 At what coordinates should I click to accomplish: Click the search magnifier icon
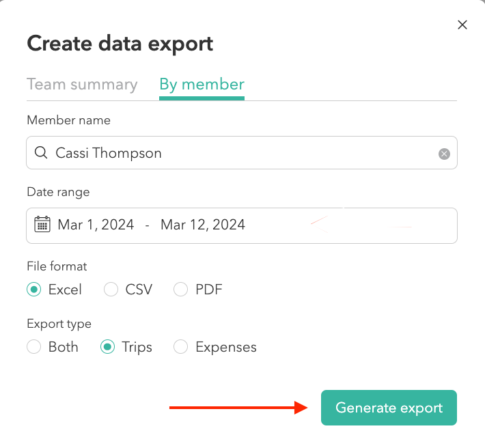point(40,153)
